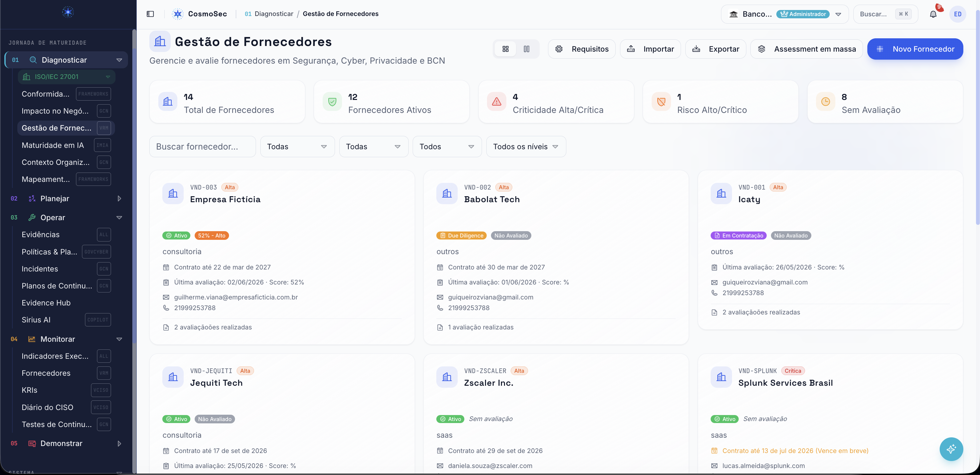The width and height of the screenshot is (980, 475).
Task: Open the Banco organization selector
Action: click(784, 14)
